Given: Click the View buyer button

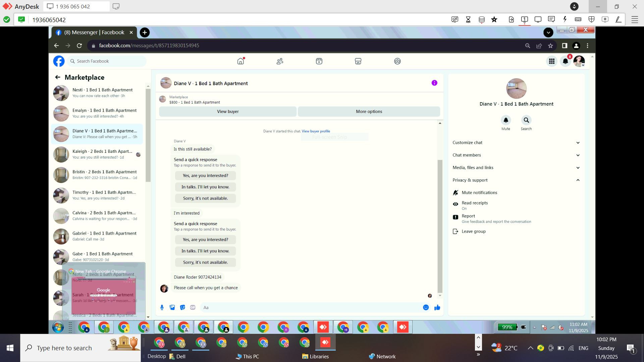Looking at the screenshot, I should click(x=228, y=112).
